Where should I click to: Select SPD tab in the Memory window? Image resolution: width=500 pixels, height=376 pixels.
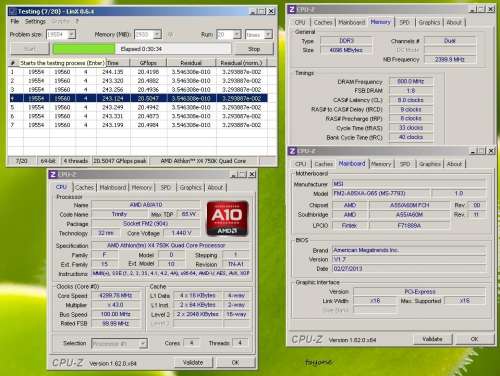[x=404, y=22]
